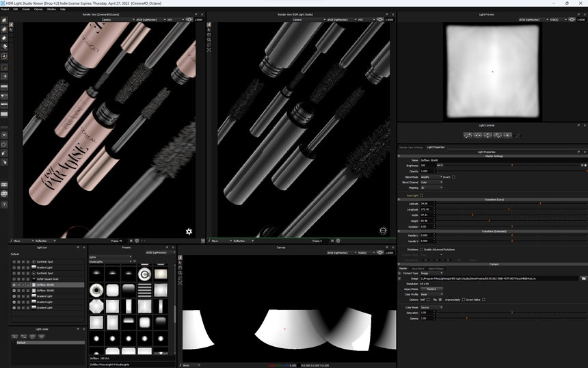Image resolution: width=588 pixels, height=368 pixels.
Task: Click the exposure icon in the Canvas header
Action: (380, 252)
